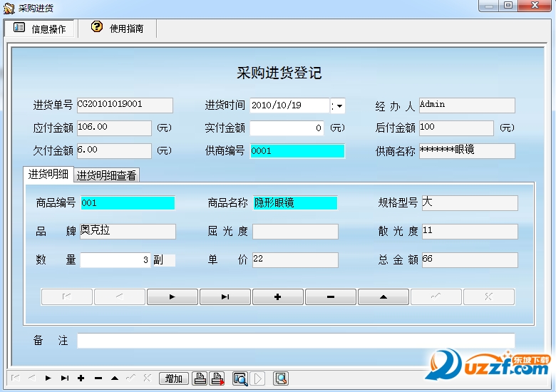Click the 经办人 field showing Admin
This screenshot has height=392, width=556.
coord(467,105)
